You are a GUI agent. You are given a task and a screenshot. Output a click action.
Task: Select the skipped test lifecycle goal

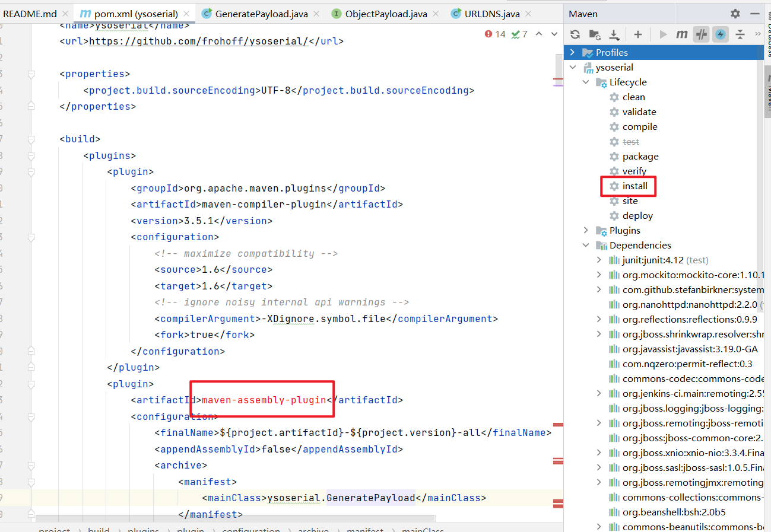tap(630, 141)
